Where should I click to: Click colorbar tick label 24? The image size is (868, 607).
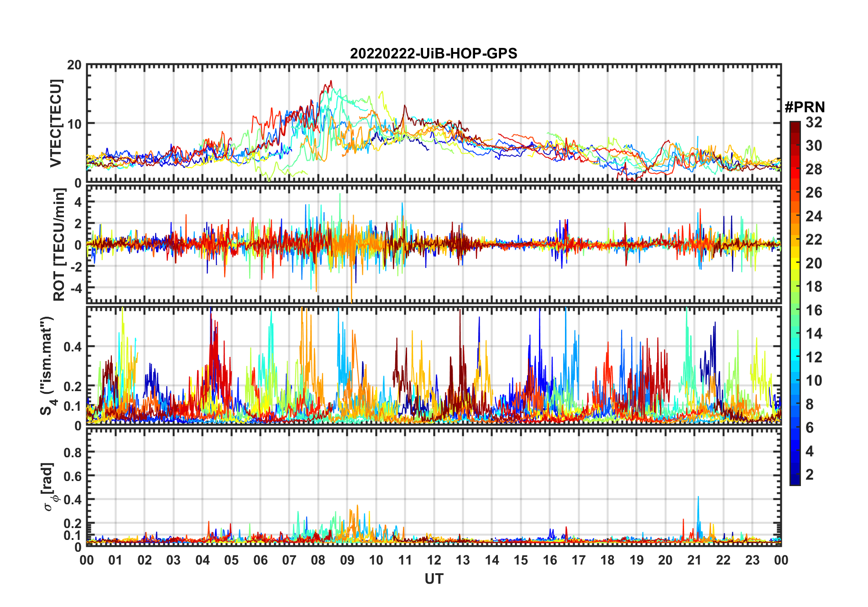pos(814,216)
